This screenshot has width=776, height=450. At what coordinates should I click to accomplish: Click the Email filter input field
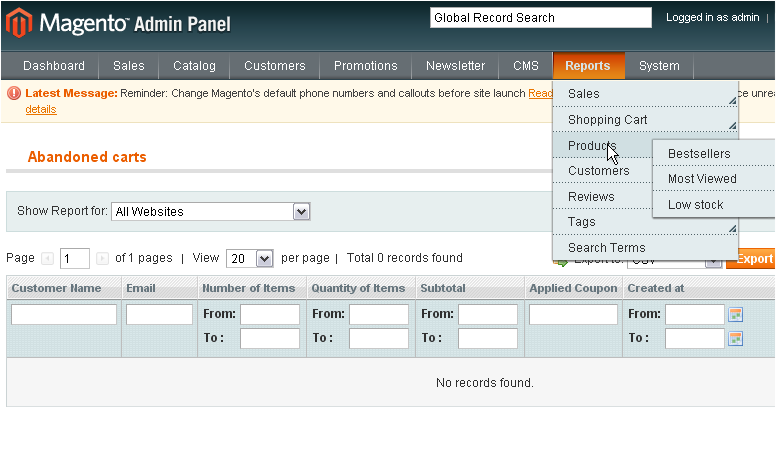point(159,314)
